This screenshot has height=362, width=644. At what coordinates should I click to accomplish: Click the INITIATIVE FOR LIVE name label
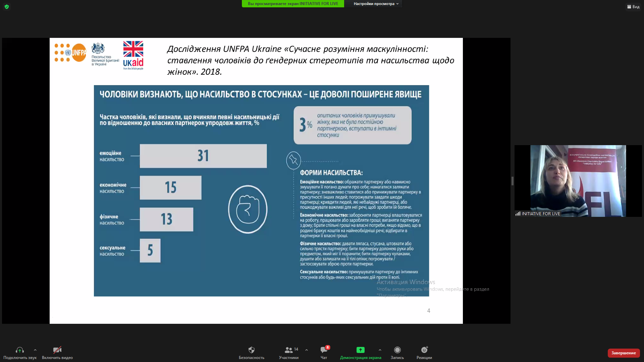(541, 214)
